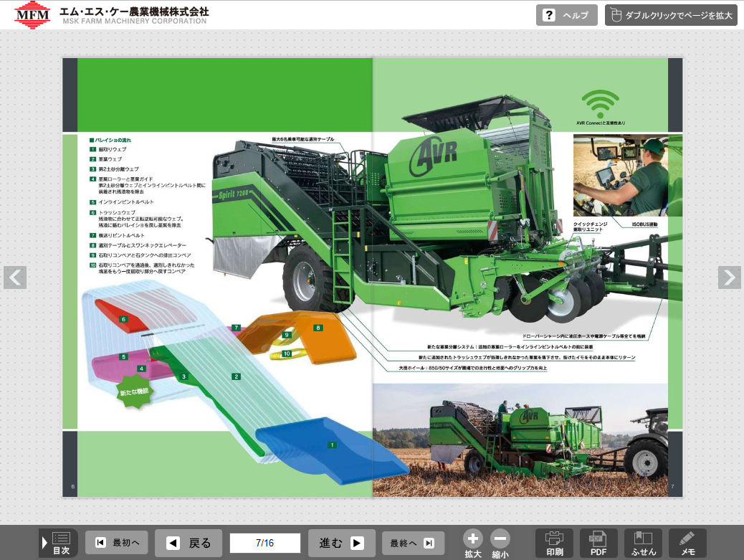
Task: Go to next spread with right arrow
Action: (729, 277)
